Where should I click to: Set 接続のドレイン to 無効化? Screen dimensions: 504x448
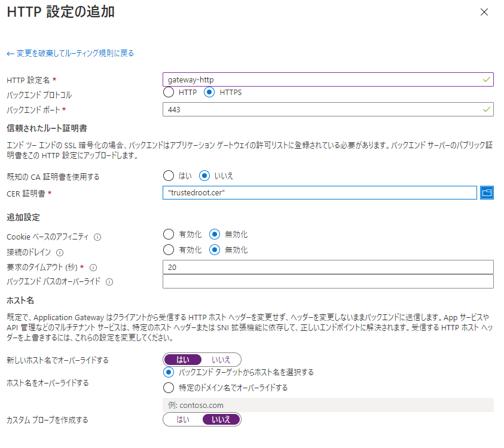pos(215,250)
